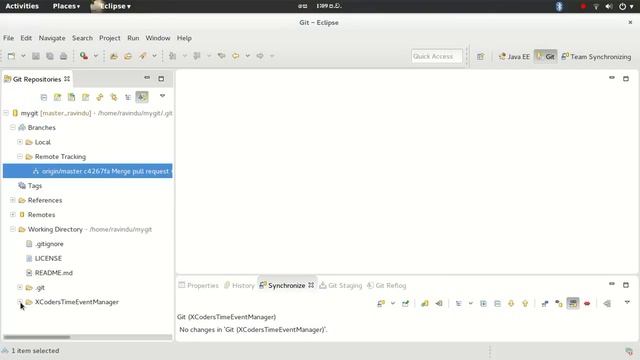Toggle highlighted mode button in Synchronize toolbar
The width and height of the screenshot is (640, 360).
[x=573, y=303]
